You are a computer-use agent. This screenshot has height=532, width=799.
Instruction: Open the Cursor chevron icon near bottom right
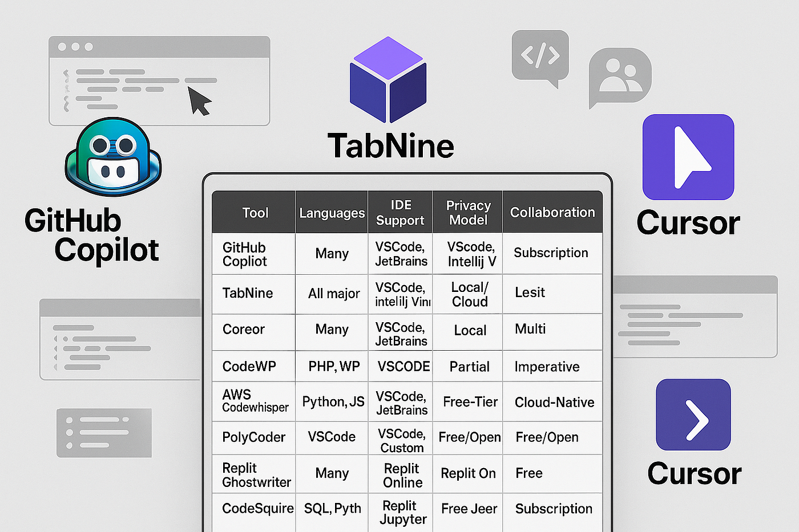point(693,415)
